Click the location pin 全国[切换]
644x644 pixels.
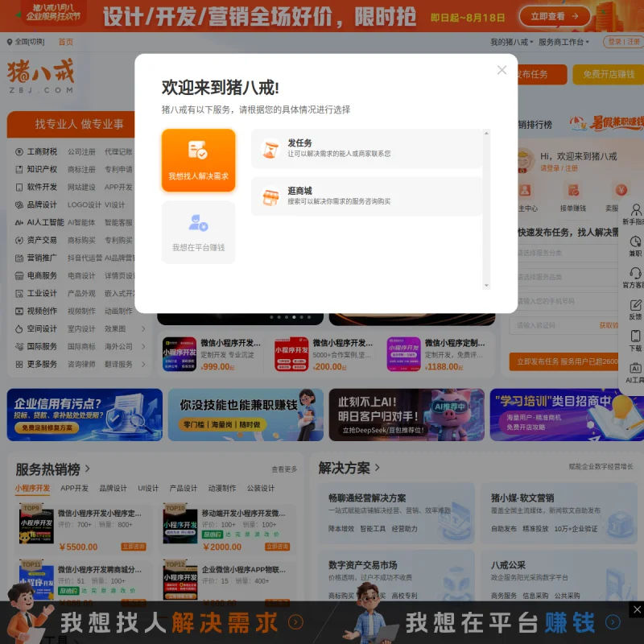pyautogui.click(x=26, y=42)
